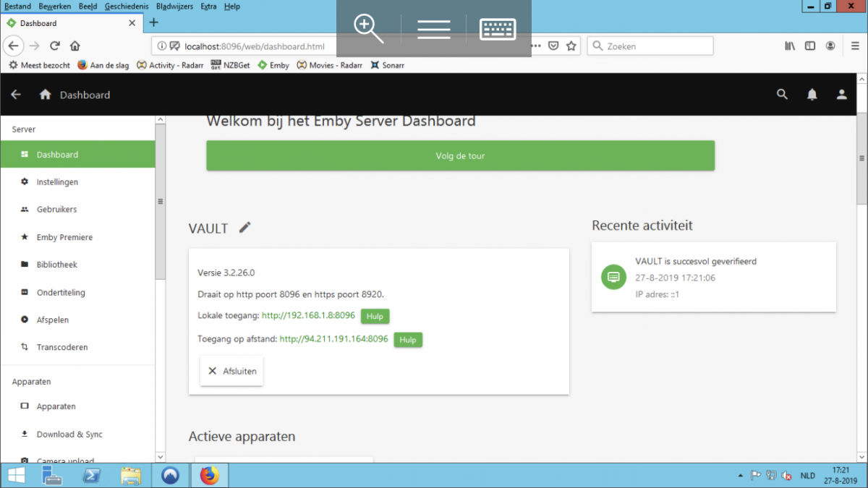Click Firefox home button
The width and height of the screenshot is (868, 488).
pos(75,46)
